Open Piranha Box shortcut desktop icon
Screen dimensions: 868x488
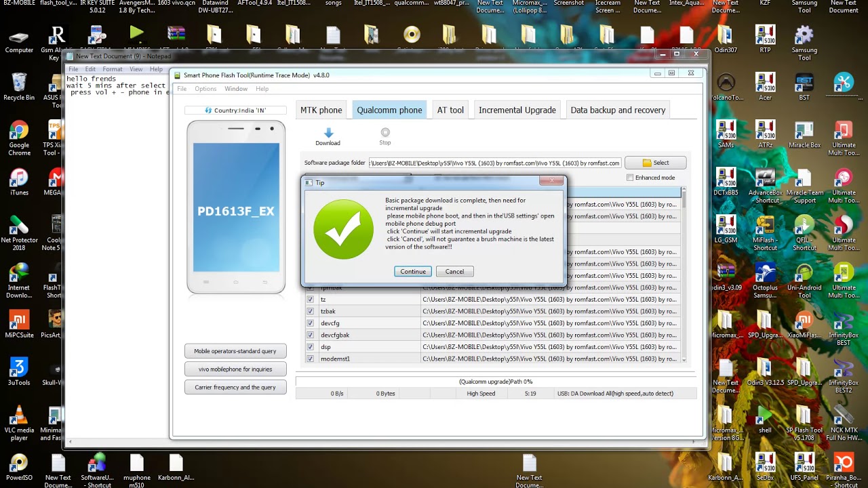pyautogui.click(x=844, y=470)
